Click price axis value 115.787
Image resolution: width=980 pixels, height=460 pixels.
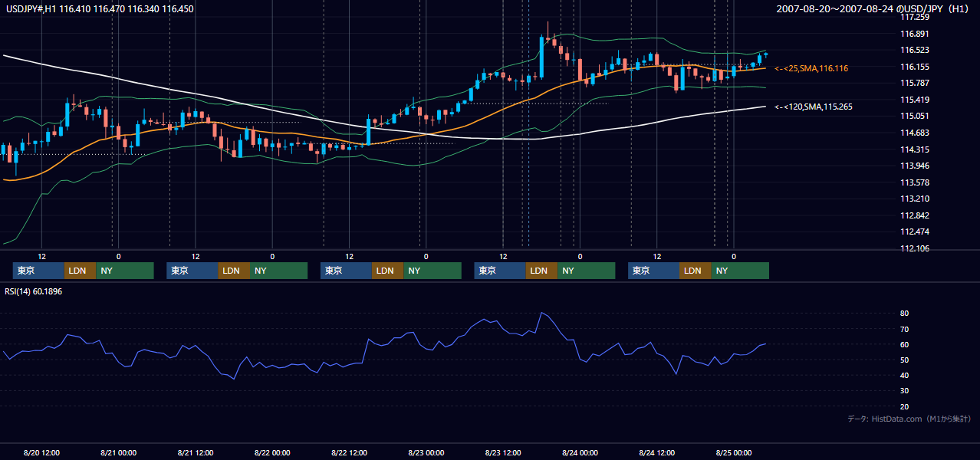click(914, 83)
